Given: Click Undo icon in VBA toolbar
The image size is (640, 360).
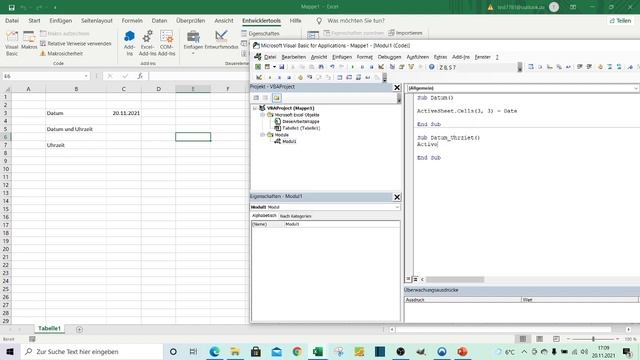Looking at the screenshot, I should tap(332, 67).
